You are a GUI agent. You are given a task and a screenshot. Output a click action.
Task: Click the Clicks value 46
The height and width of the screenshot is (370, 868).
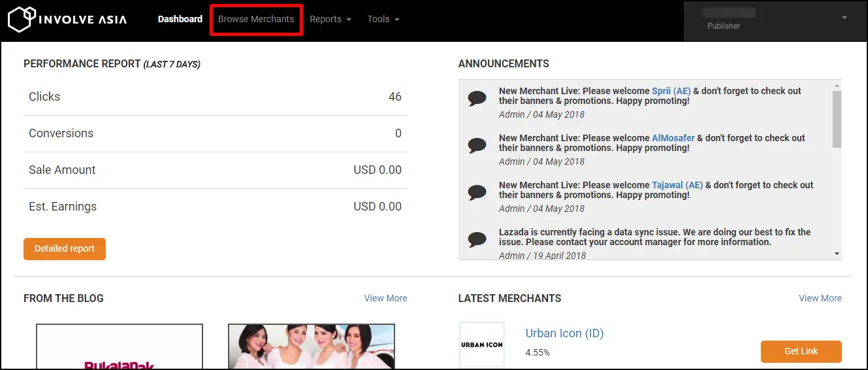coord(395,97)
